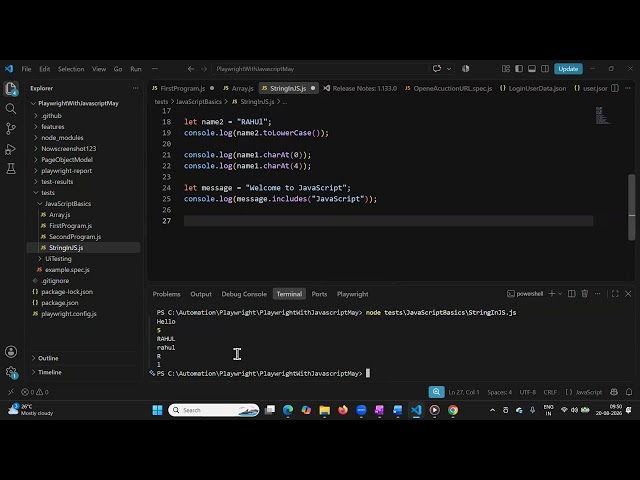Viewport: 640px width, 480px height.
Task: Open terminal panel more actions
Action: (598, 293)
